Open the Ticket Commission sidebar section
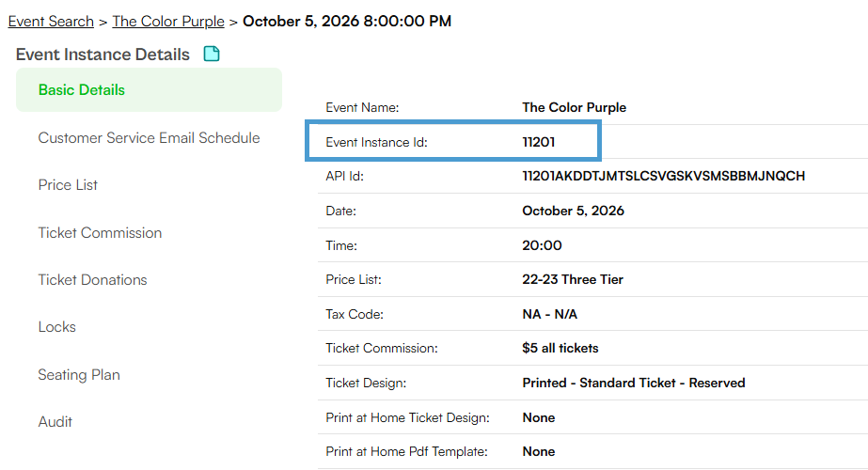This screenshot has height=470, width=868. pyautogui.click(x=100, y=232)
